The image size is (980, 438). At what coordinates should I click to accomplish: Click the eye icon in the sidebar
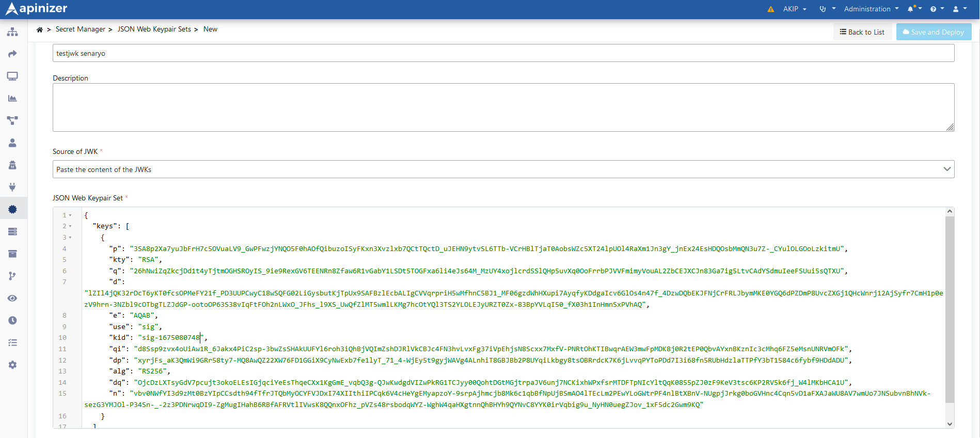pyautogui.click(x=12, y=298)
